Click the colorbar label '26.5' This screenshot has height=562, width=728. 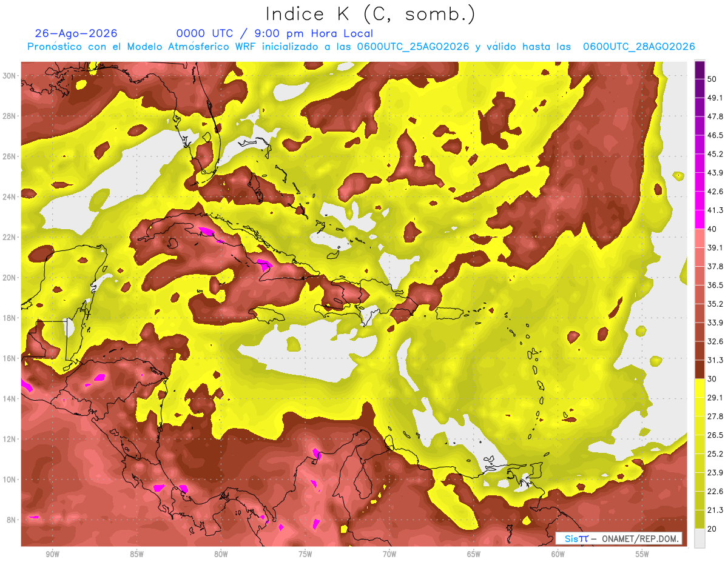(x=715, y=435)
